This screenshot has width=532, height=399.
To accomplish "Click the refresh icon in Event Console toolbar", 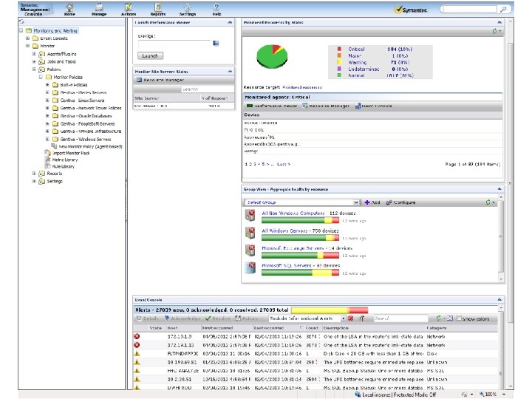I will pos(439,318).
